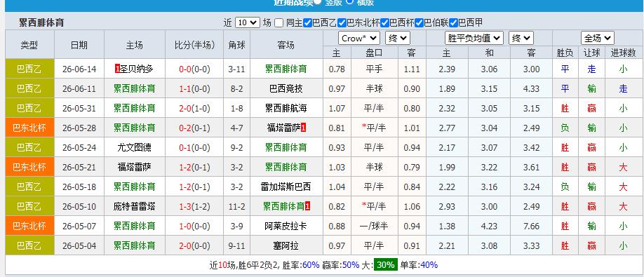Open the 1-1(0-0) score on 26-06-11
The height and width of the screenshot is (277, 644).
click(x=194, y=88)
